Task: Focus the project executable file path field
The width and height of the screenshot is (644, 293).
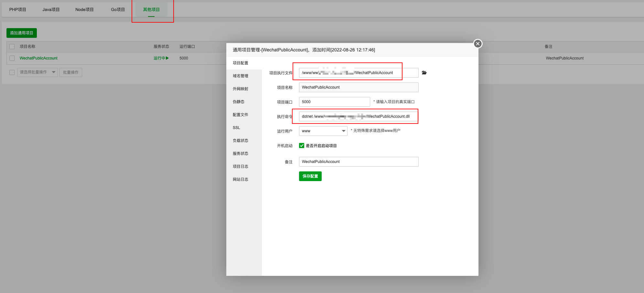Action: point(359,73)
